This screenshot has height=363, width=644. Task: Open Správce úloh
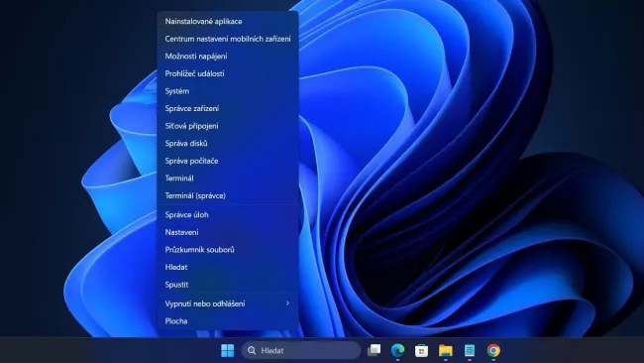coord(228,214)
